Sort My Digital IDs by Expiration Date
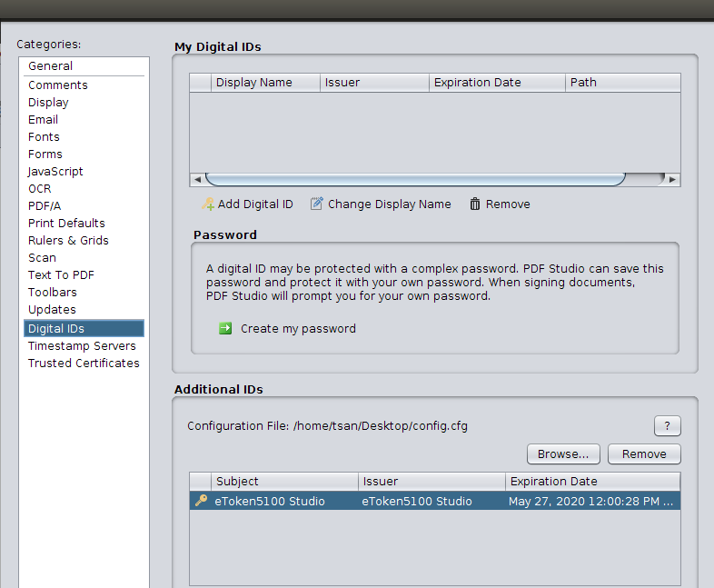The image size is (714, 588). [497, 83]
